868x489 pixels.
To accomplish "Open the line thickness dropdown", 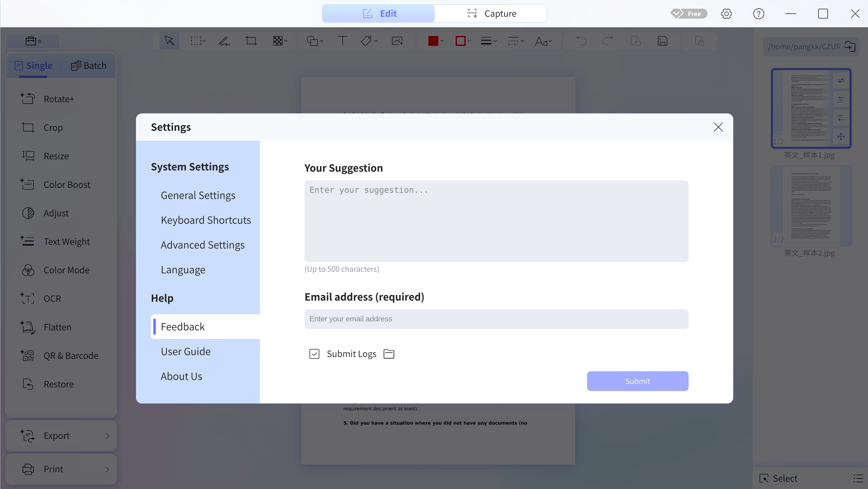I will (488, 41).
